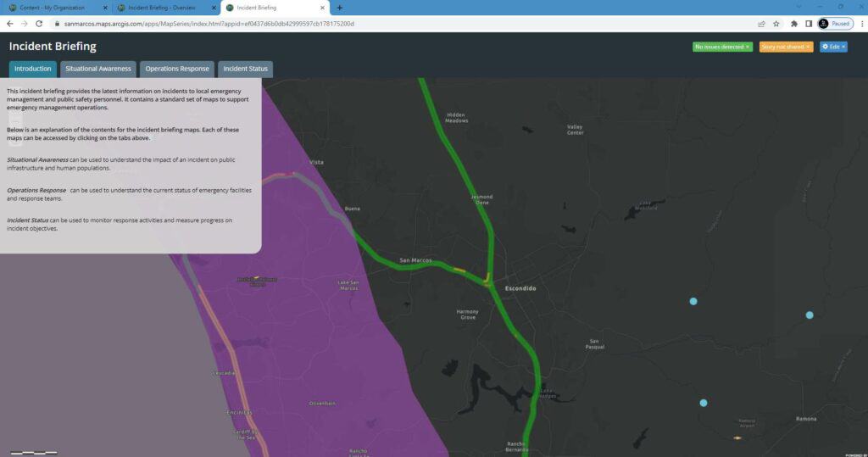Click the browser reload icon
The width and height of the screenshot is (868, 457).
click(40, 24)
